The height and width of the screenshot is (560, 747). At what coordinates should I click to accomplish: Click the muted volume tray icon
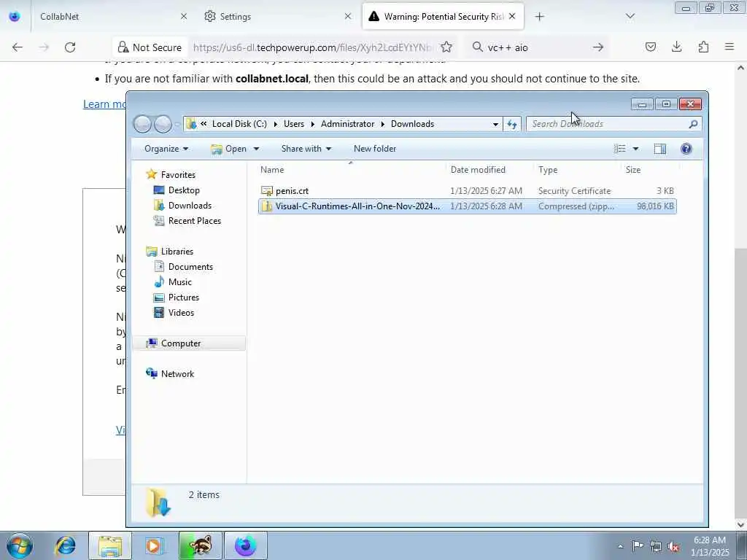[x=673, y=546]
